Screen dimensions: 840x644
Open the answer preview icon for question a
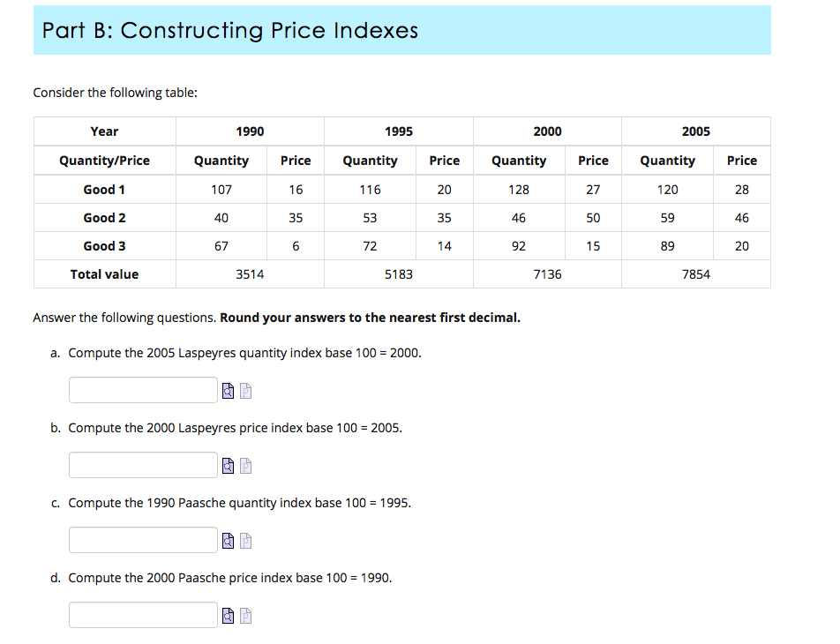(228, 389)
